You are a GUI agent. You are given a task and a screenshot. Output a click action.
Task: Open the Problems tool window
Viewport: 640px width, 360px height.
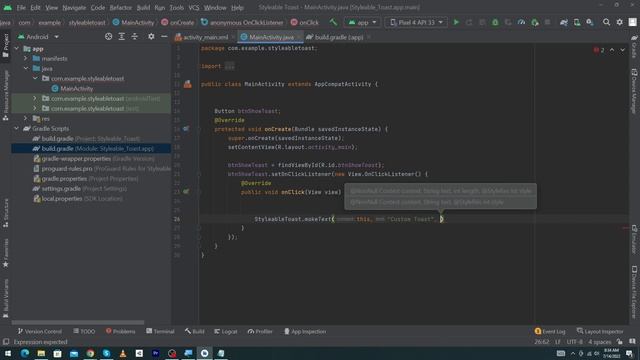point(120,331)
